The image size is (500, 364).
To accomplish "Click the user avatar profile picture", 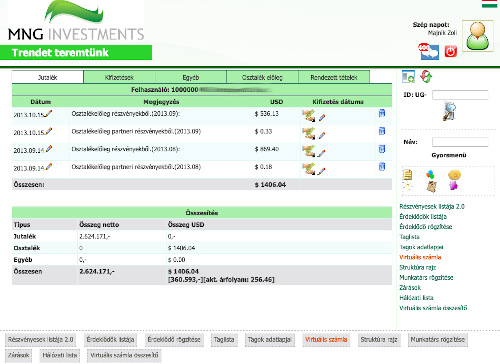I will click(x=478, y=36).
